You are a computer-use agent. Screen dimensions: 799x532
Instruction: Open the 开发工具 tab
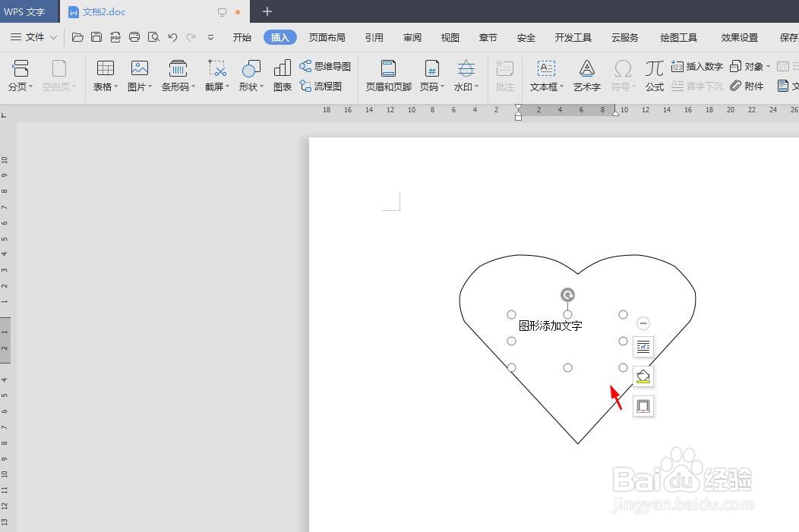coord(573,38)
